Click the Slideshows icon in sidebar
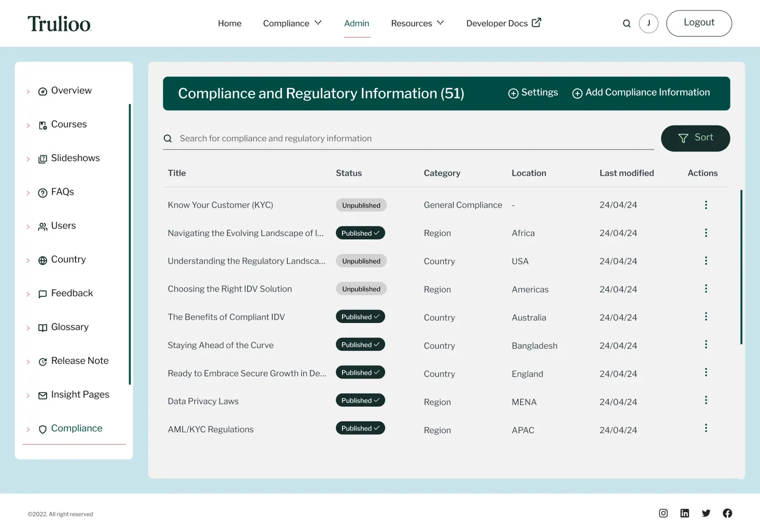This screenshot has width=760, height=532. point(42,159)
